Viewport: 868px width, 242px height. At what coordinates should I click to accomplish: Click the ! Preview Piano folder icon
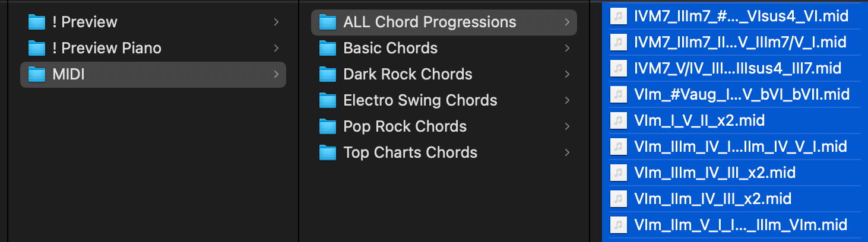(37, 49)
